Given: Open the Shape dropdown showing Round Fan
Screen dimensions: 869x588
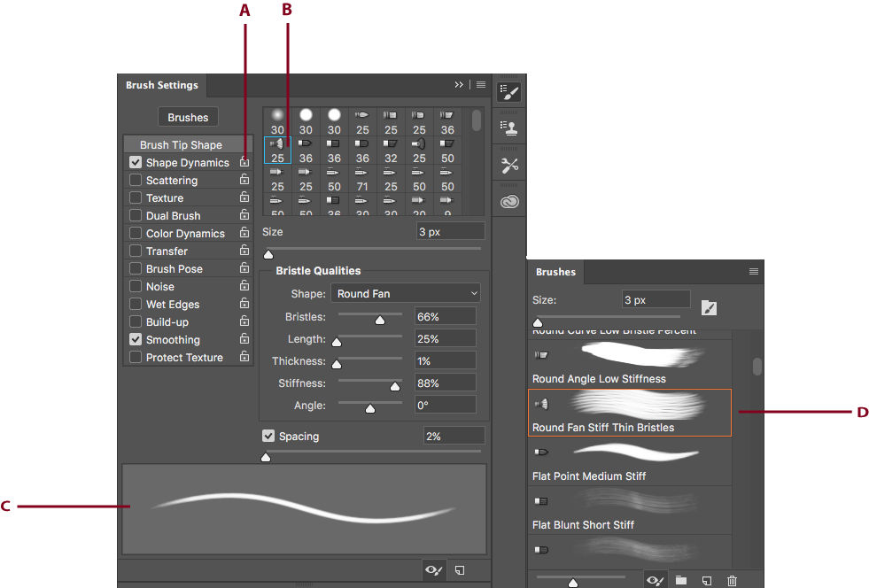Looking at the screenshot, I should (405, 292).
